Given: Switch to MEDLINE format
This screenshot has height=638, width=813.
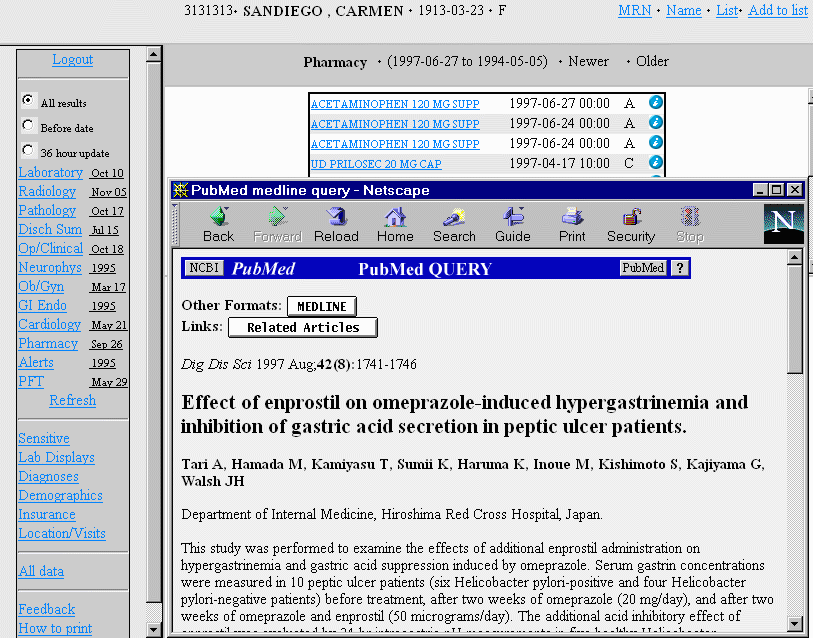Looking at the screenshot, I should [321, 306].
